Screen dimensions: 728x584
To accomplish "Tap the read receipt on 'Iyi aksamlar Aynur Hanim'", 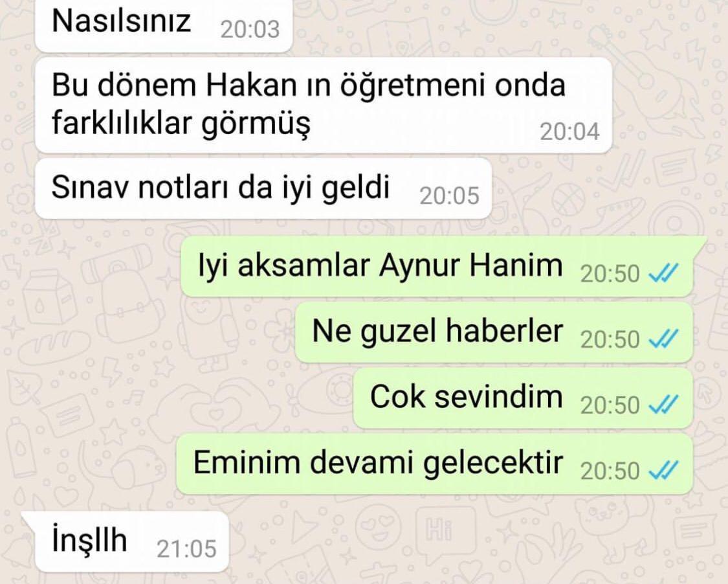I will (663, 273).
